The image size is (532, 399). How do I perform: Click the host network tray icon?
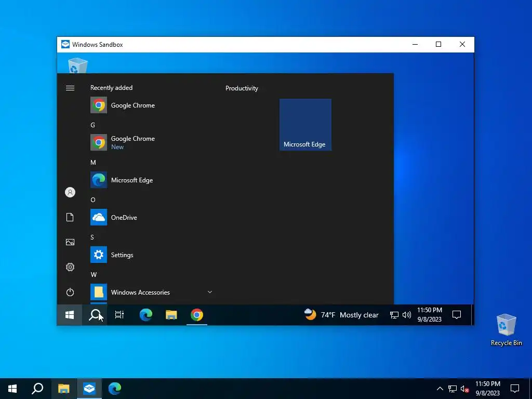[x=453, y=389]
